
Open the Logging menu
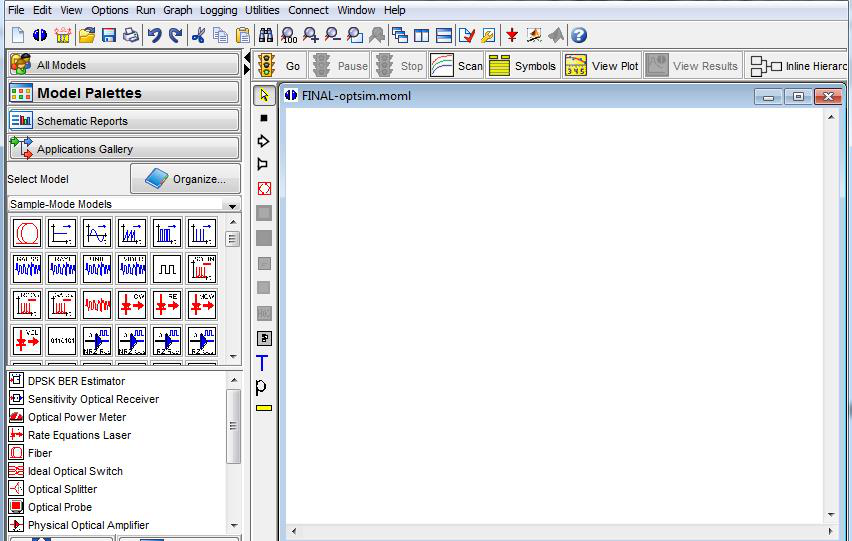tap(218, 10)
